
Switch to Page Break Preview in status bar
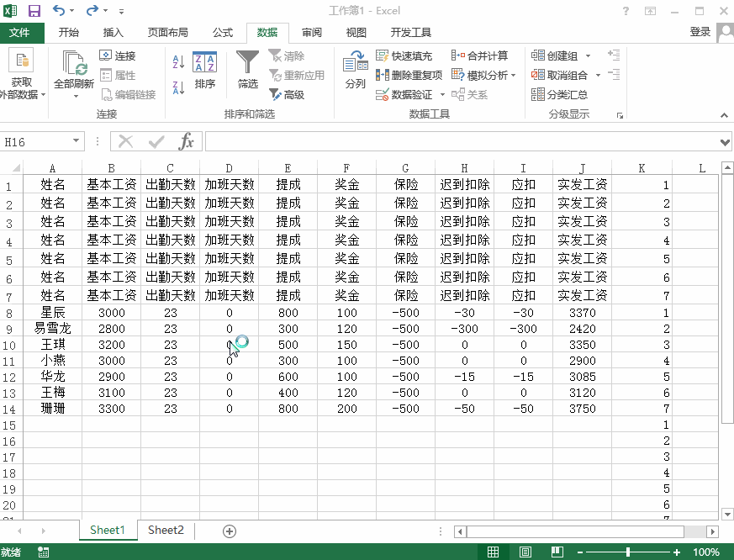tap(557, 552)
